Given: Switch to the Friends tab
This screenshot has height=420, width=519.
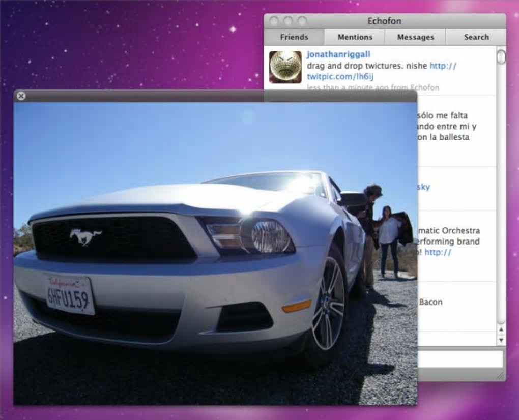Looking at the screenshot, I should (x=294, y=37).
